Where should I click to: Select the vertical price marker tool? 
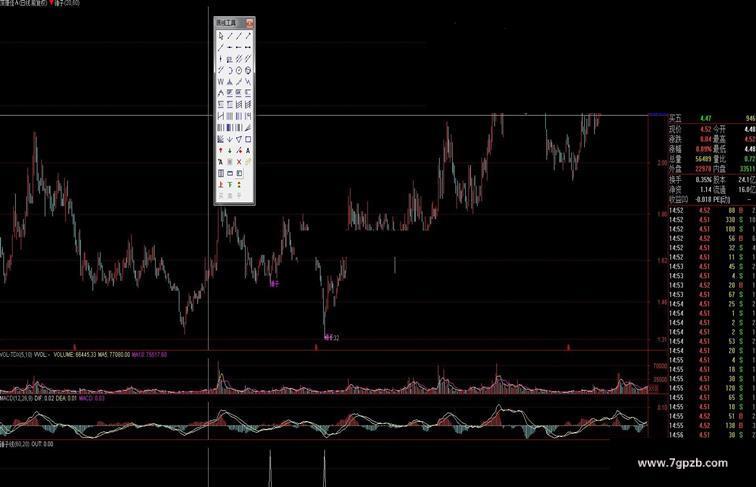[x=221, y=59]
